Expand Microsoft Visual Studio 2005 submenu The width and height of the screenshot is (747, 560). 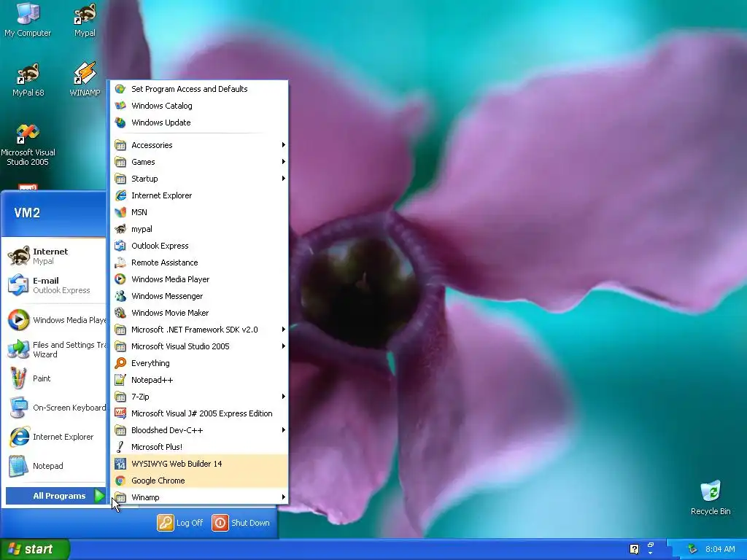click(199, 346)
